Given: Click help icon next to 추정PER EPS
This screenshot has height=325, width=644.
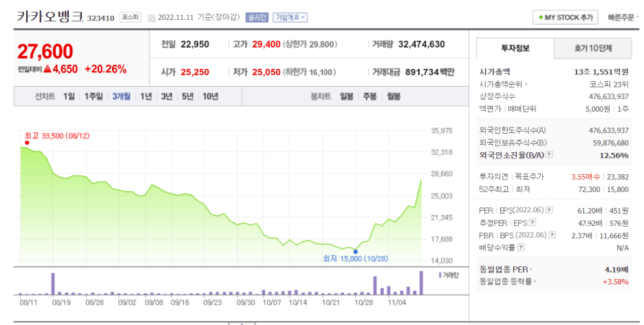Looking at the screenshot, I should (533, 222).
